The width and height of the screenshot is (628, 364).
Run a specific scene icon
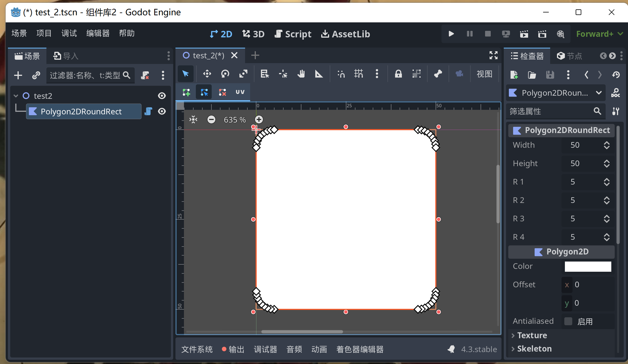542,34
